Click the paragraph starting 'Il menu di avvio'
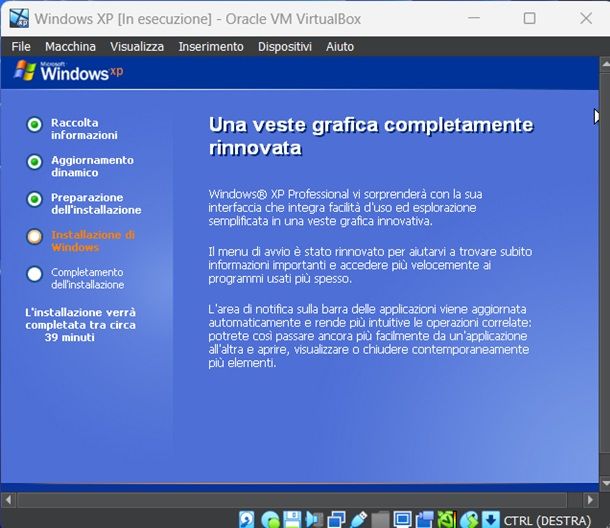 (x=370, y=265)
